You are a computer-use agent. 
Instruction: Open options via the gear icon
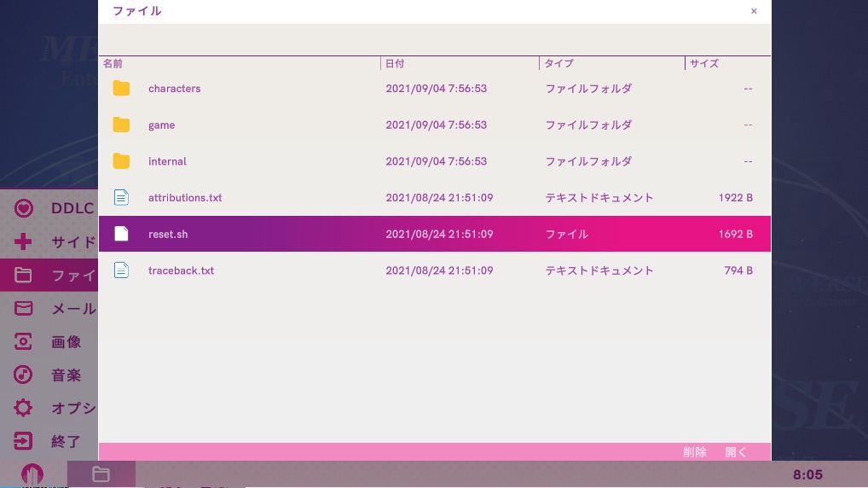point(24,408)
